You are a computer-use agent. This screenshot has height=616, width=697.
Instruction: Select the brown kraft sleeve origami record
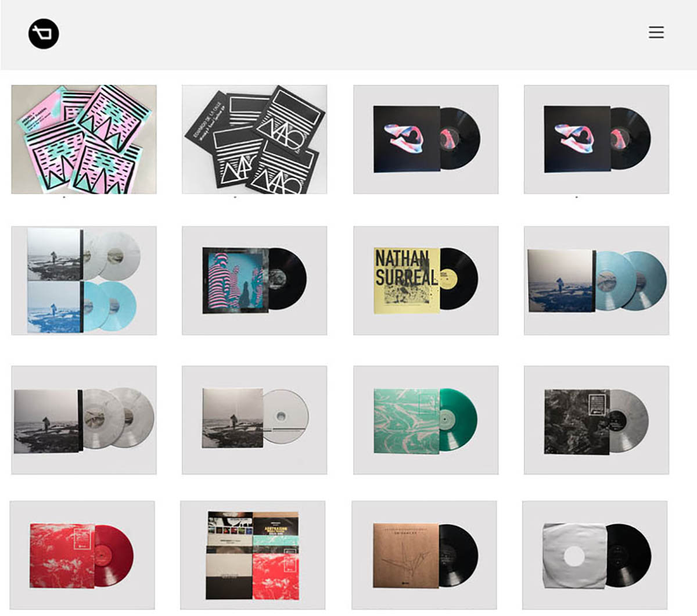pos(424,555)
